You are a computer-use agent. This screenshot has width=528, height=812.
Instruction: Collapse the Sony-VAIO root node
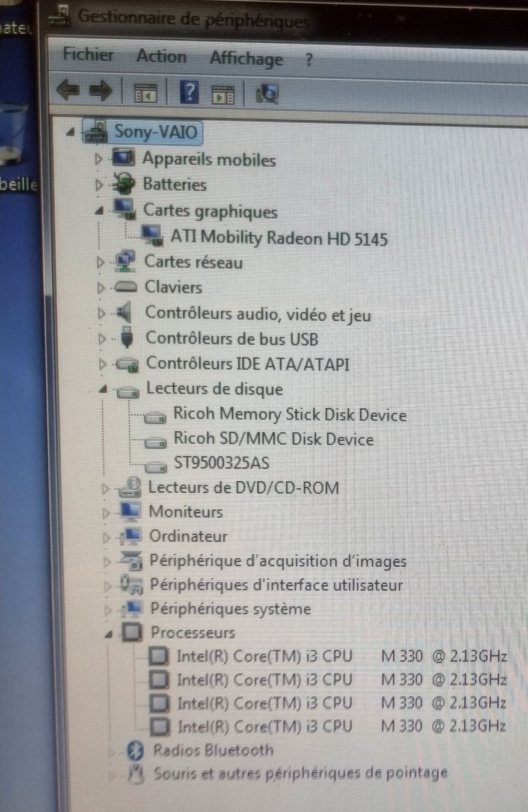72,132
